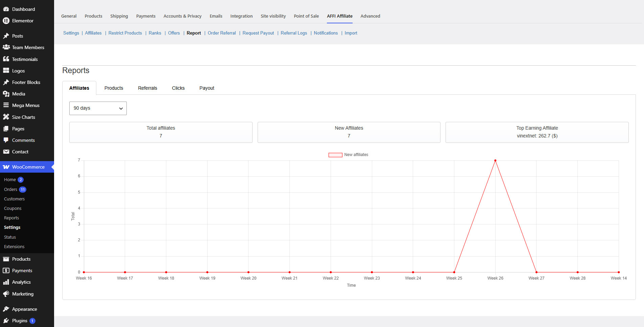
Task: Toggle the New affiliates legend swatch
Action: click(x=335, y=155)
